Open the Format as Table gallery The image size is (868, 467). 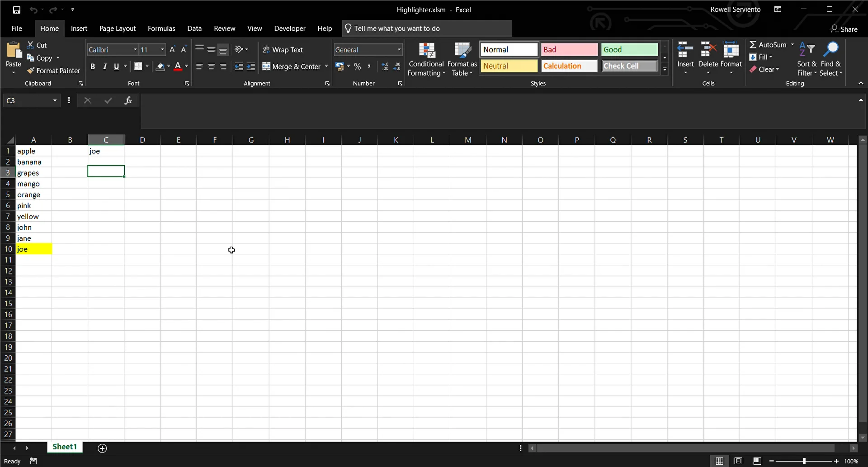coord(462,59)
